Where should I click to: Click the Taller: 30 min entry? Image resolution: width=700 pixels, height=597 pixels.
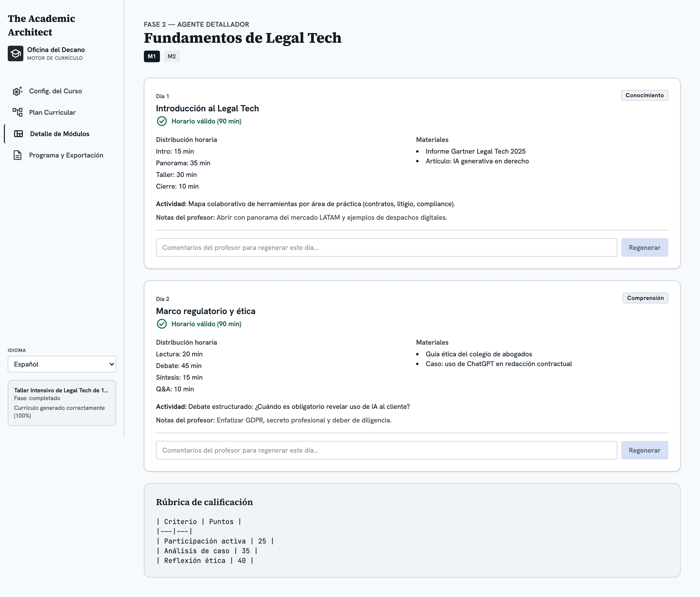tap(176, 175)
